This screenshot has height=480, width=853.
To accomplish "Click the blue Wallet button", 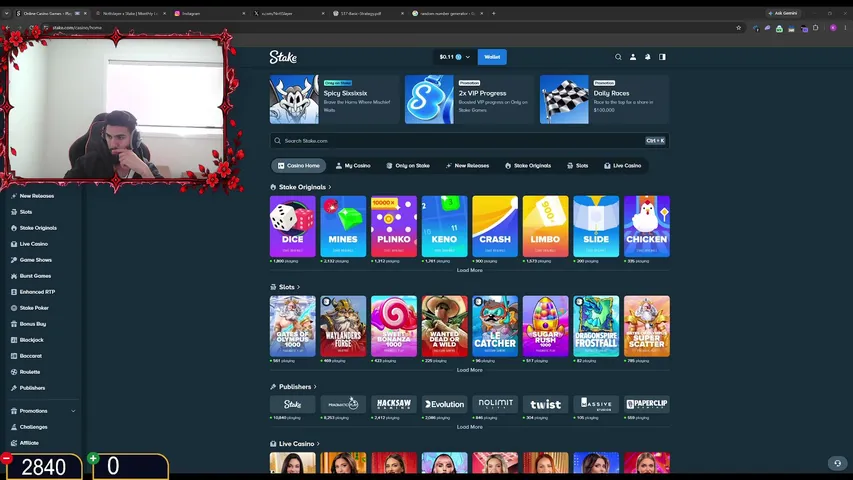I will click(x=492, y=57).
